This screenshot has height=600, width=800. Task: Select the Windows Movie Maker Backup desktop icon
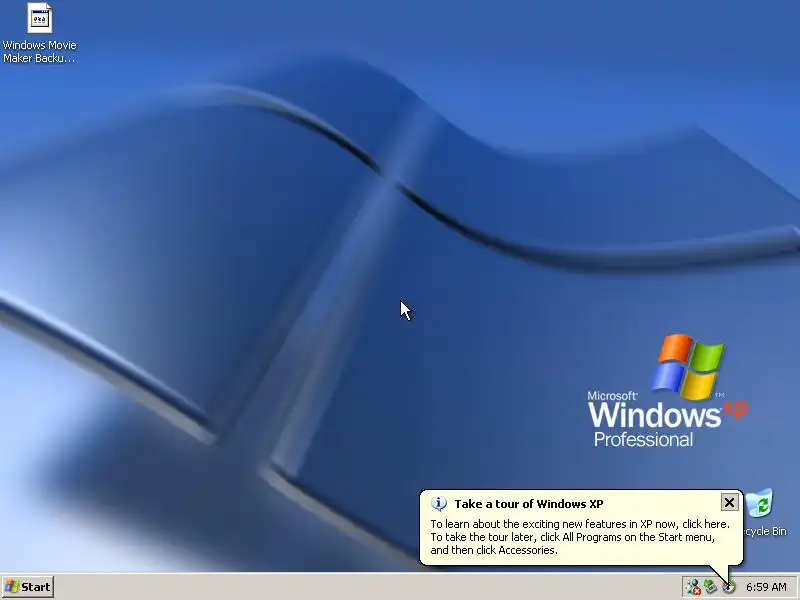coord(39,33)
